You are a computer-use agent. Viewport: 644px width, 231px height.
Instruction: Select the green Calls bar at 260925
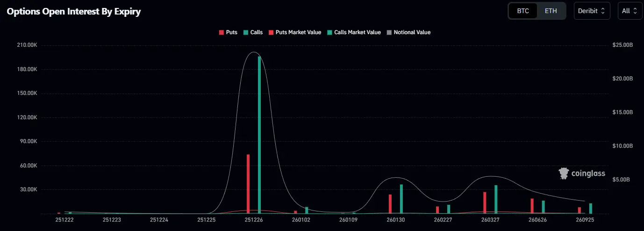(x=591, y=209)
